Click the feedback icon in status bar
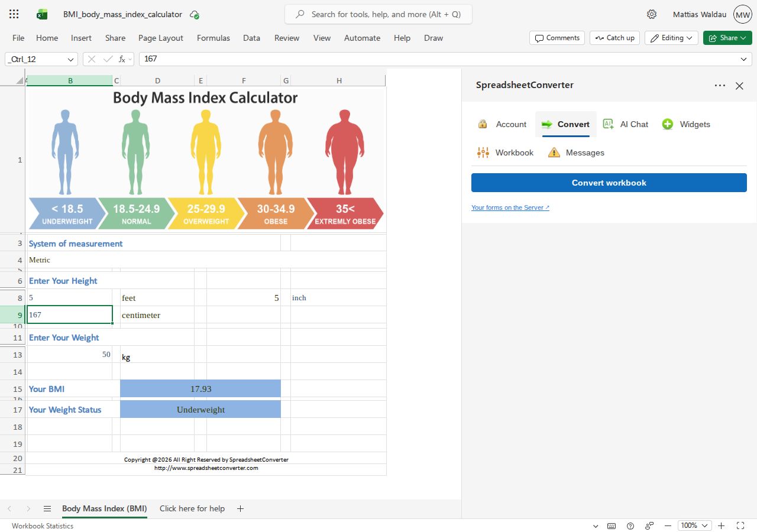 click(649, 525)
